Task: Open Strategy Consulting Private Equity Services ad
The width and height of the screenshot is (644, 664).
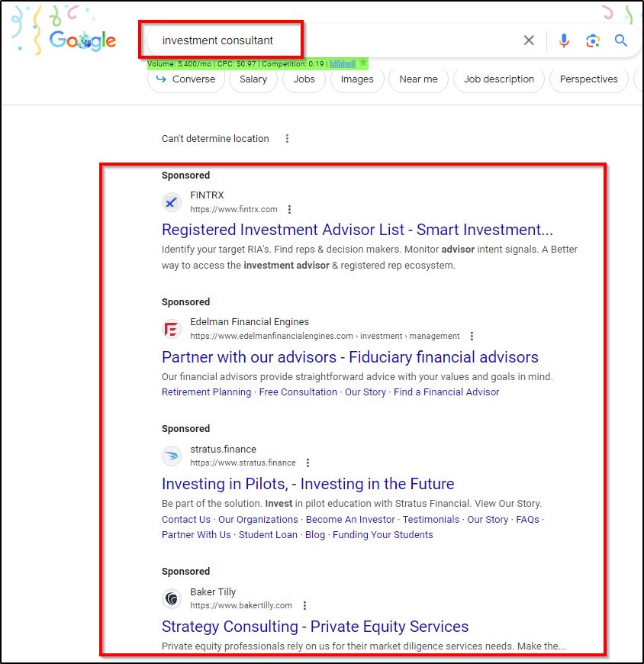Action: [x=315, y=627]
